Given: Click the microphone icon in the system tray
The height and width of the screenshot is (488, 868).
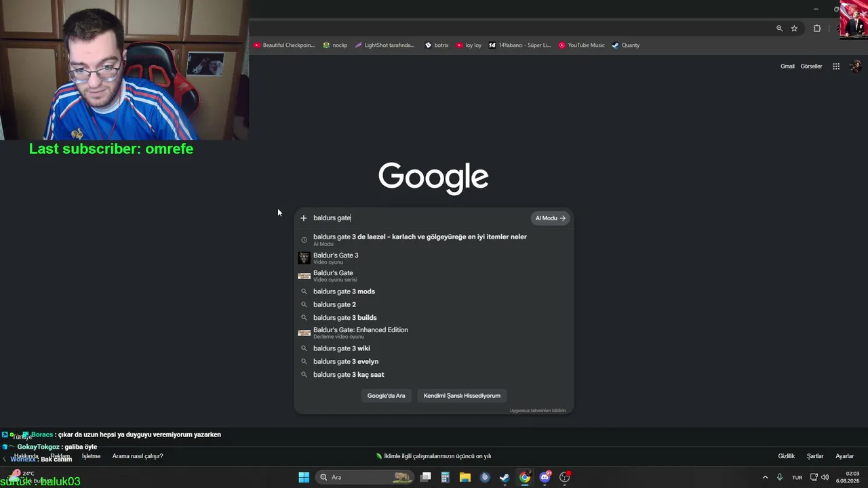Looking at the screenshot, I should [x=780, y=477].
